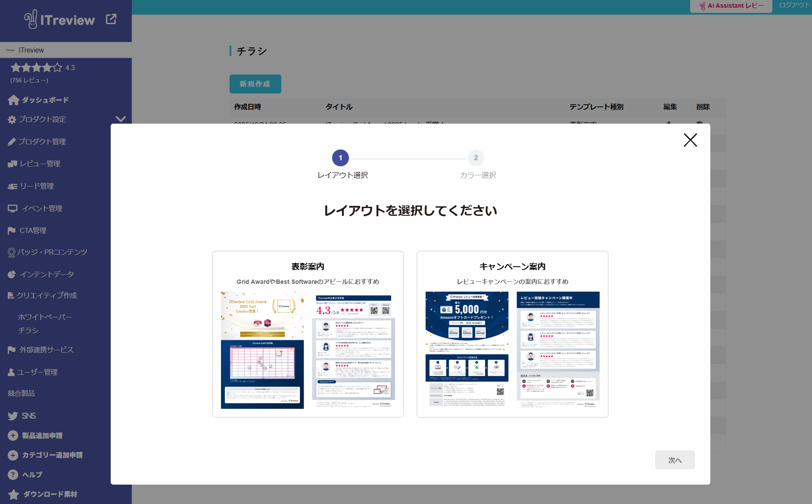The width and height of the screenshot is (812, 504).
Task: Click the AI Assistant レビー button
Action: pos(731,6)
